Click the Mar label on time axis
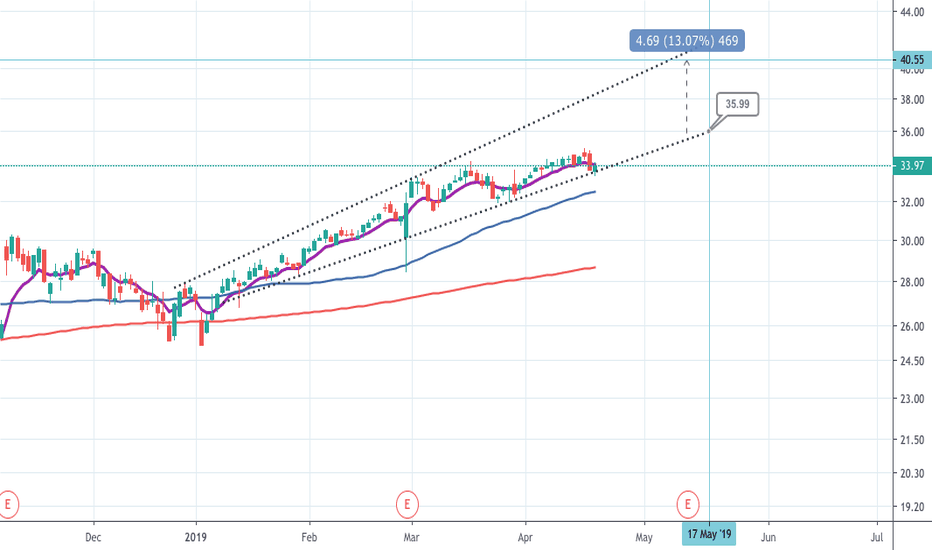The width and height of the screenshot is (932, 550). pyautogui.click(x=411, y=538)
